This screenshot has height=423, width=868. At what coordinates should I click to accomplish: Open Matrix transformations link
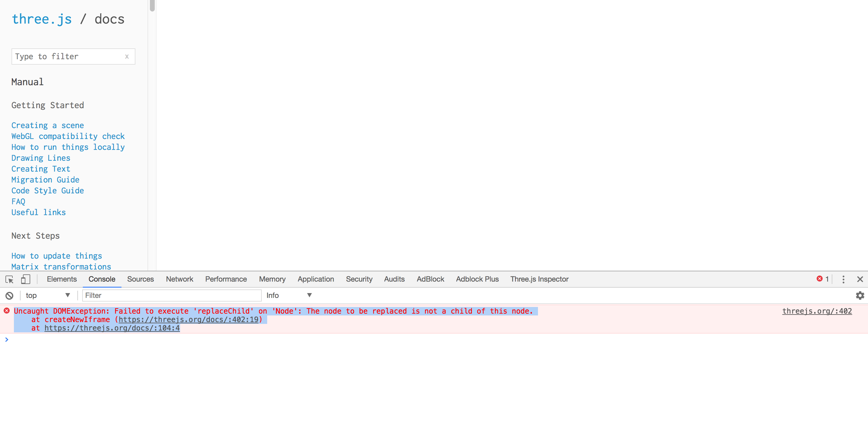61,266
